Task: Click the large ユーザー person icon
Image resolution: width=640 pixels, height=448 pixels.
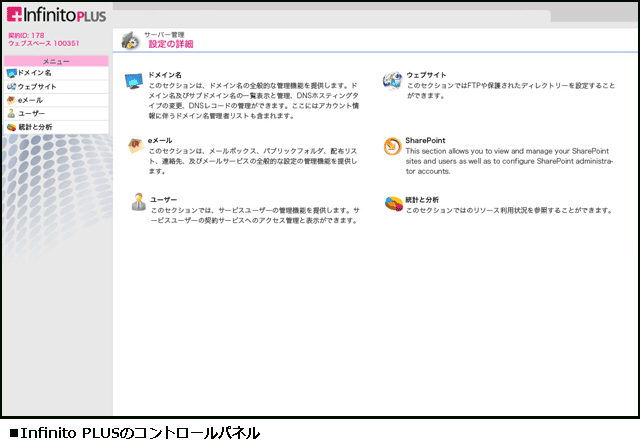Action: pos(139,202)
